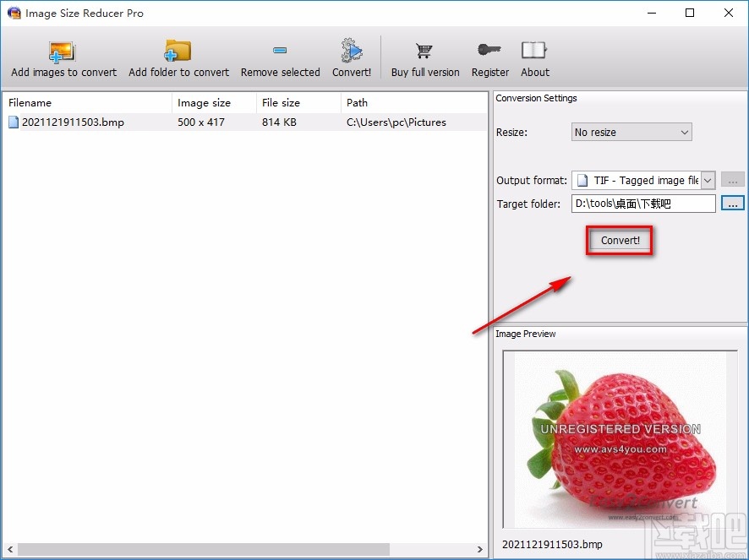The height and width of the screenshot is (560, 749).
Task: Click Add images to convert icon
Action: coord(63,52)
